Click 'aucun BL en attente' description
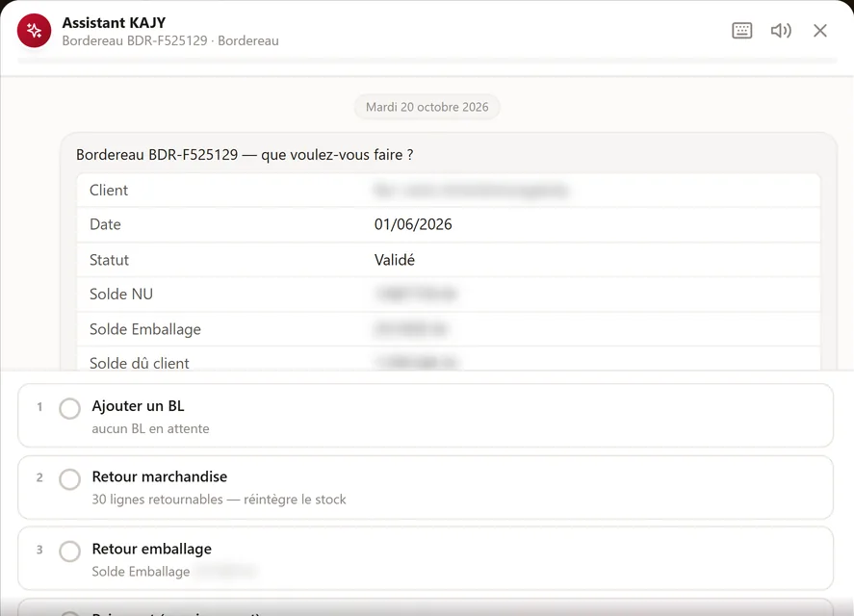The image size is (854, 616). 150,428
